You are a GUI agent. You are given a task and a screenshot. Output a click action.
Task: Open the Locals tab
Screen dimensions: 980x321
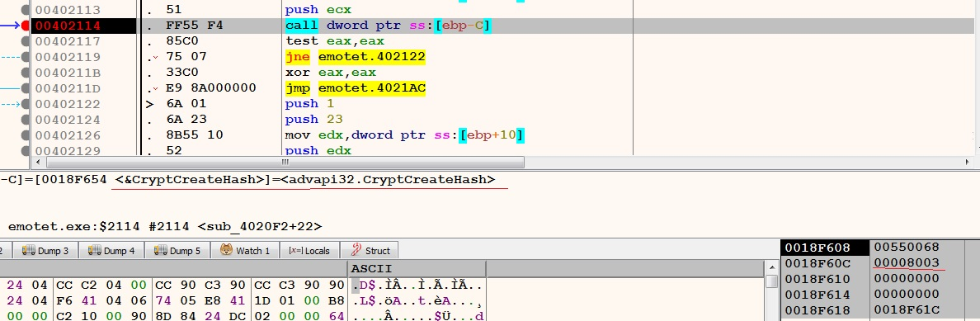coord(309,251)
